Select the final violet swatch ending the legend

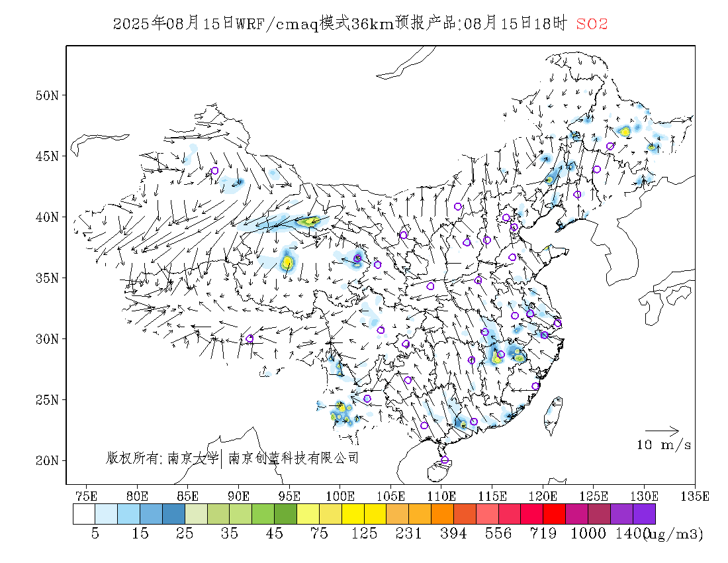[x=644, y=514]
